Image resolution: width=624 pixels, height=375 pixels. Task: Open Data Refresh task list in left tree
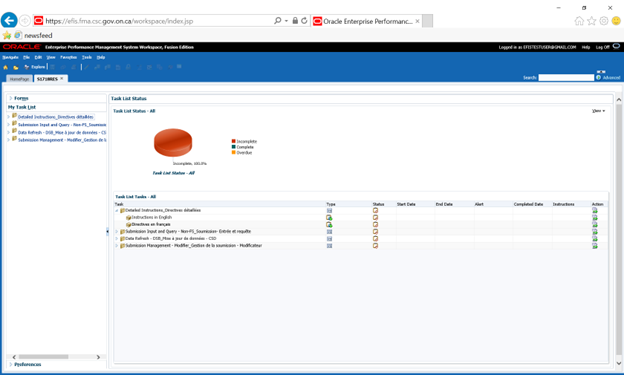[62, 133]
